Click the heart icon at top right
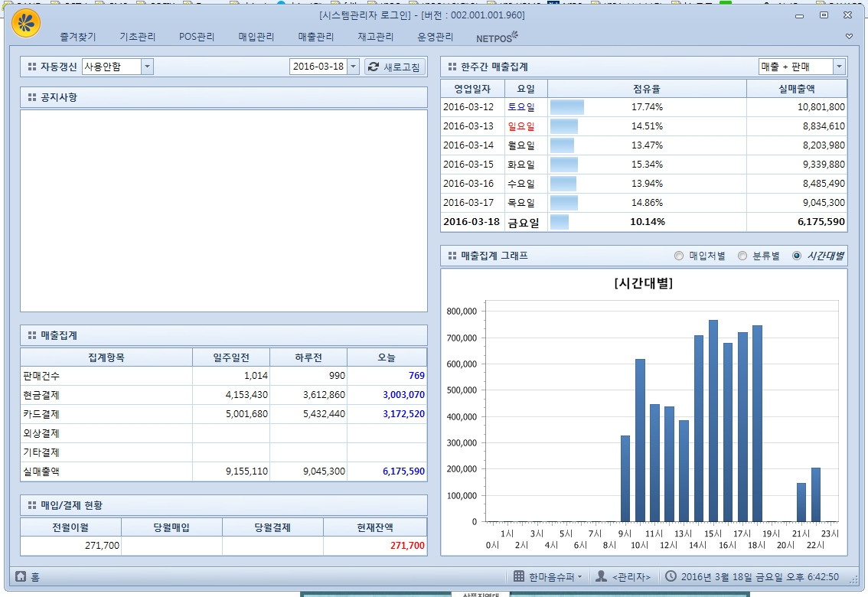This screenshot has width=868, height=597. (849, 37)
